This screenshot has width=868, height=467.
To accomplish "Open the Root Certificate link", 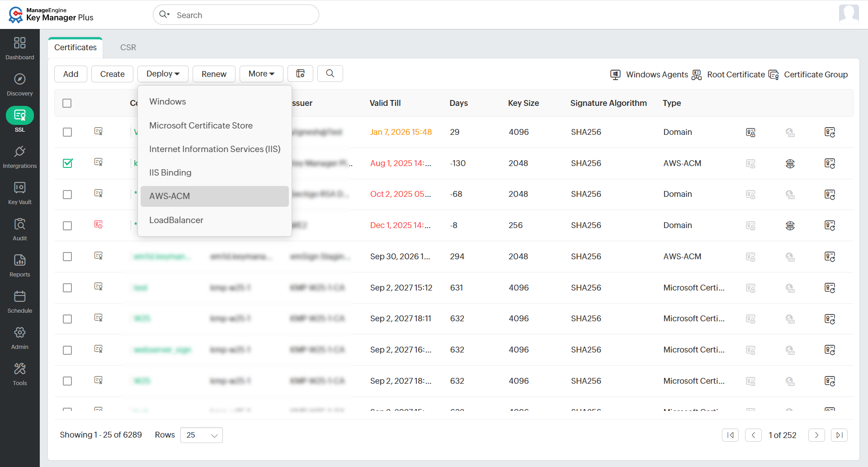I will [x=728, y=75].
